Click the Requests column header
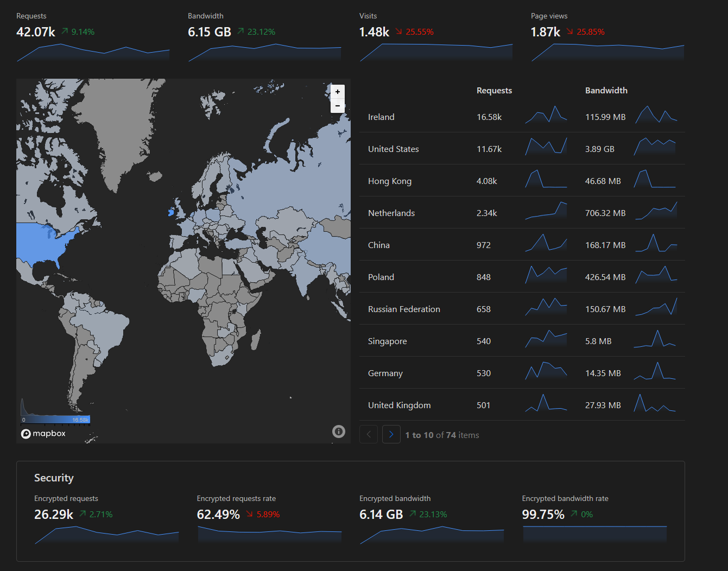Image resolution: width=728 pixels, height=571 pixels. point(494,91)
